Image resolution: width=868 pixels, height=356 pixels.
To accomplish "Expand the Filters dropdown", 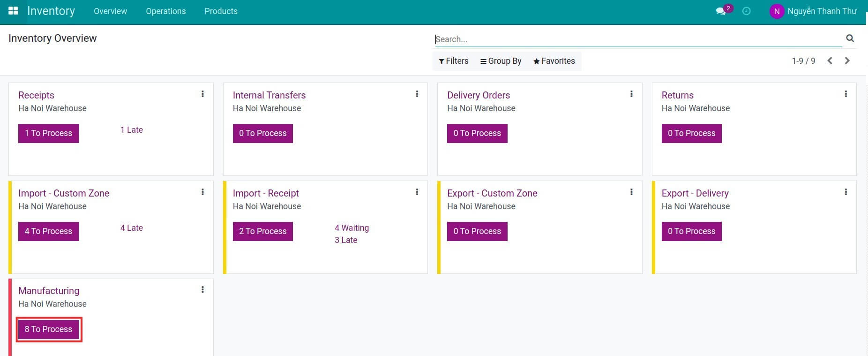I will pyautogui.click(x=453, y=61).
